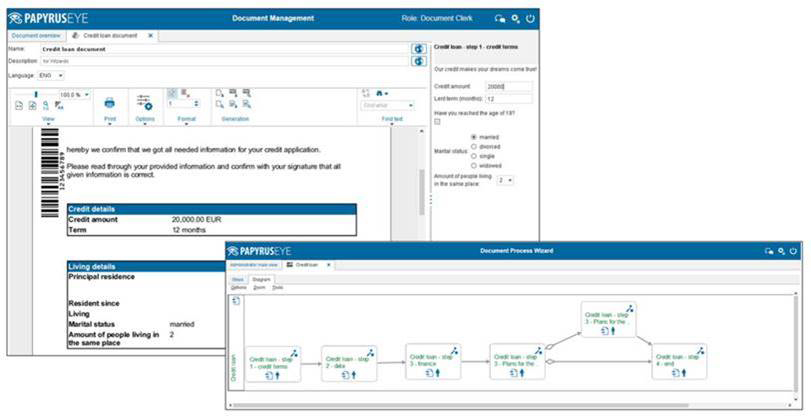
Task: Switch to Document overview tab
Action: (x=36, y=36)
